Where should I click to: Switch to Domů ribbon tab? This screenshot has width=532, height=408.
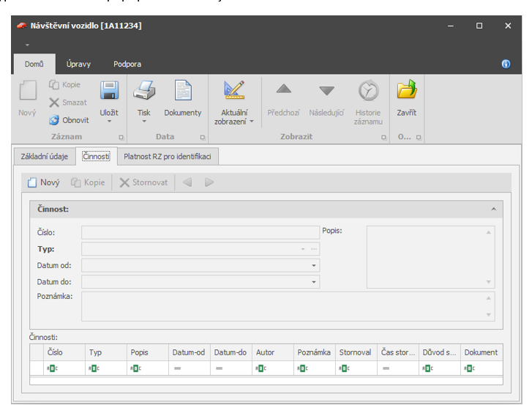point(34,64)
